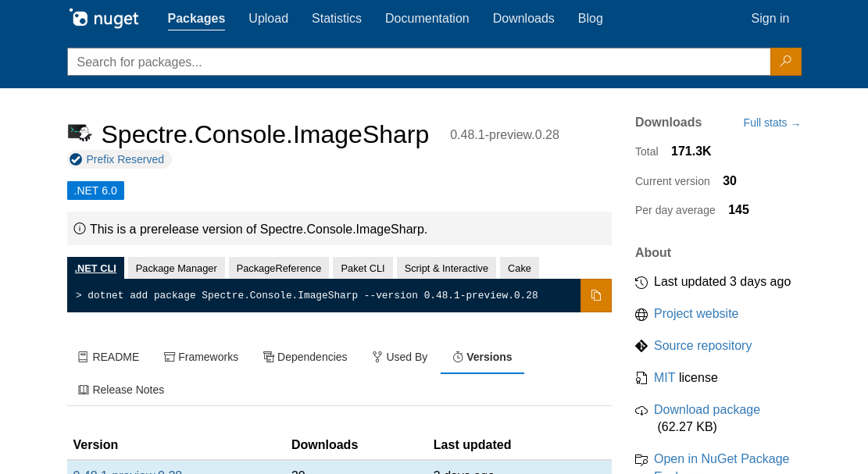The image size is (868, 474).
Task: Open the Paket CLI tab
Action: [x=363, y=268]
